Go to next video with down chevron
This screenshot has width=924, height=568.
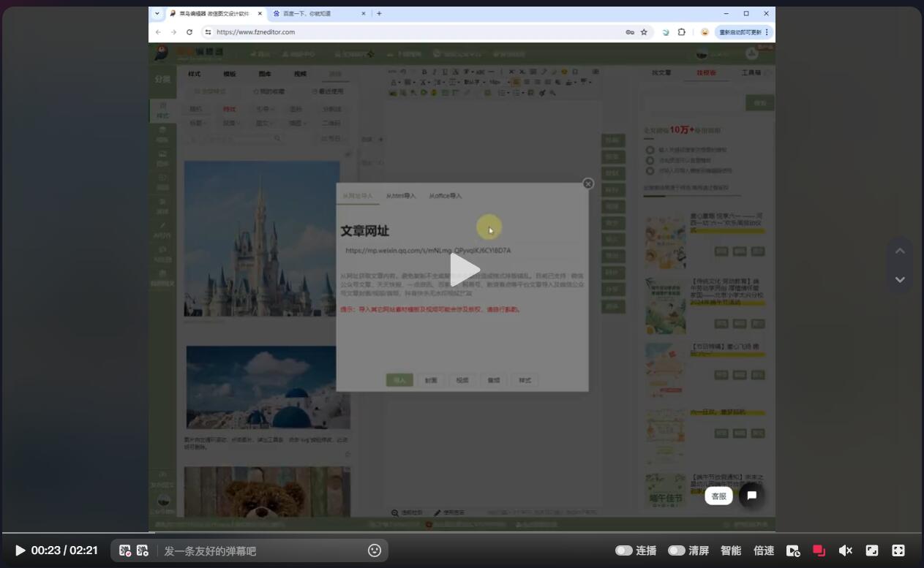pos(900,279)
